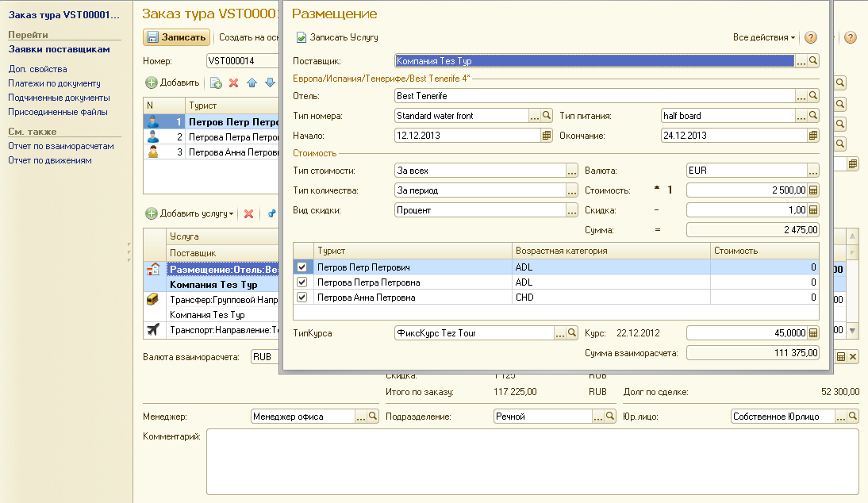Open Отчет по взаиморасчетам report
This screenshot has width=868, height=503.
pyautogui.click(x=61, y=146)
